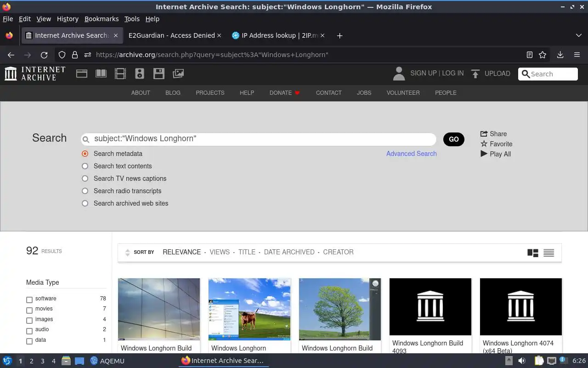Toggle reader view icon in address bar
588x368 pixels.
coord(530,55)
